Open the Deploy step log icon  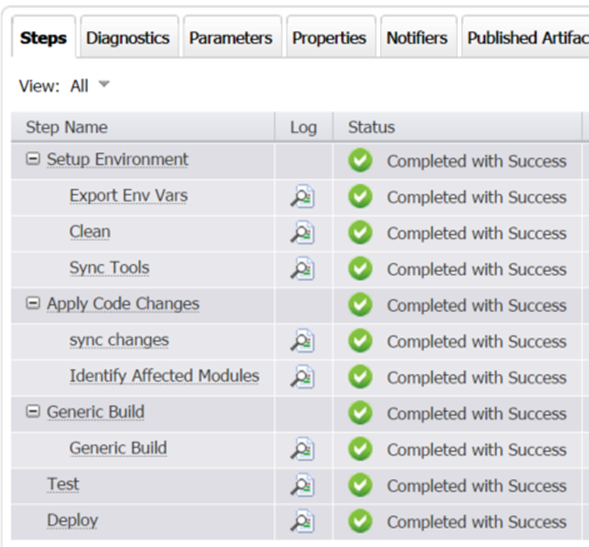[303, 521]
